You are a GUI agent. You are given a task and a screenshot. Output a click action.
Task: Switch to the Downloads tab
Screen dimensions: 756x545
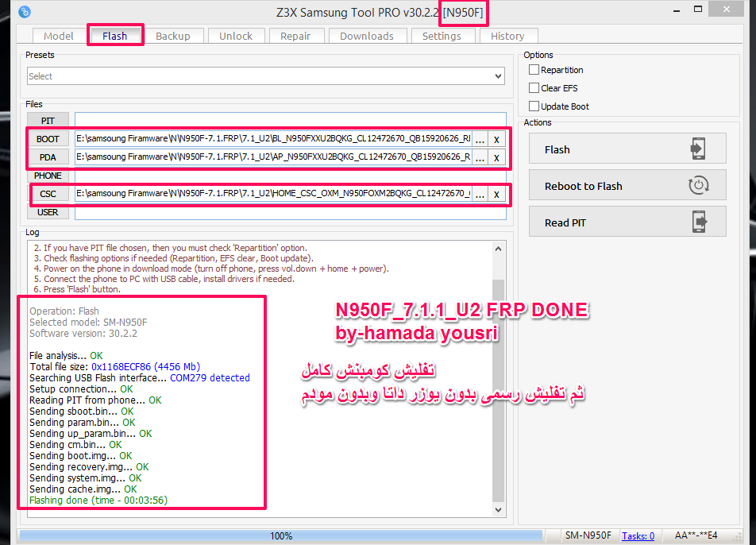pos(367,37)
